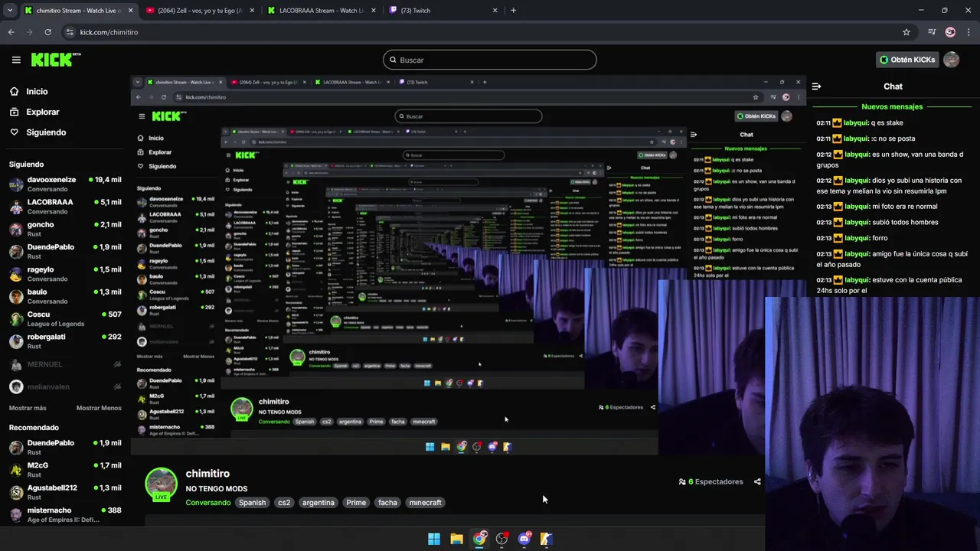Open recommended channel misternacho
The image size is (980, 551).
click(65, 514)
